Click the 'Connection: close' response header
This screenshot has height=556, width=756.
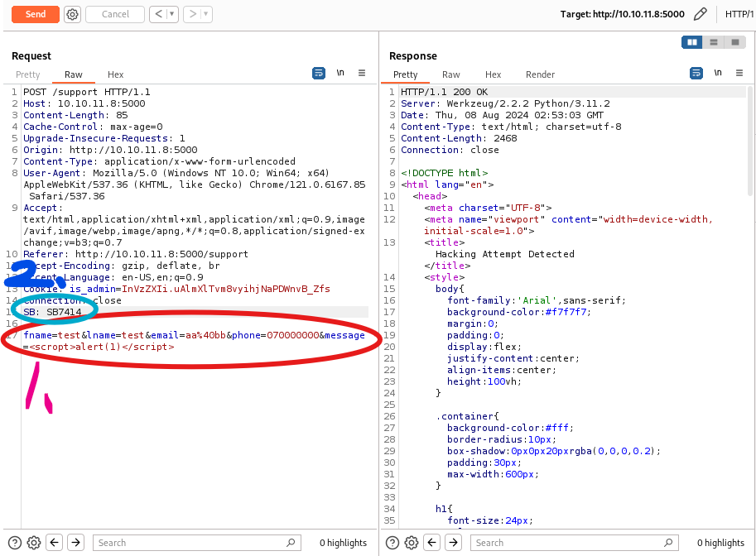pyautogui.click(x=450, y=150)
